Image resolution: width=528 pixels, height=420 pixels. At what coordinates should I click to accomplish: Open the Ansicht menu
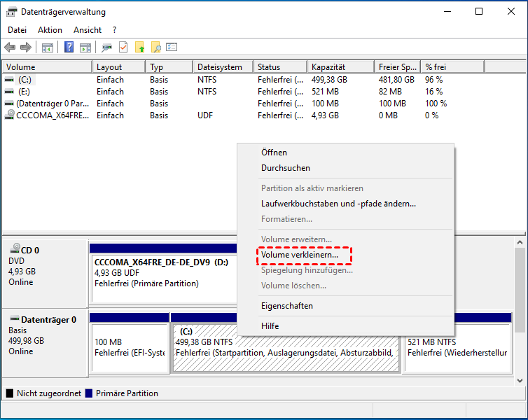[88, 30]
